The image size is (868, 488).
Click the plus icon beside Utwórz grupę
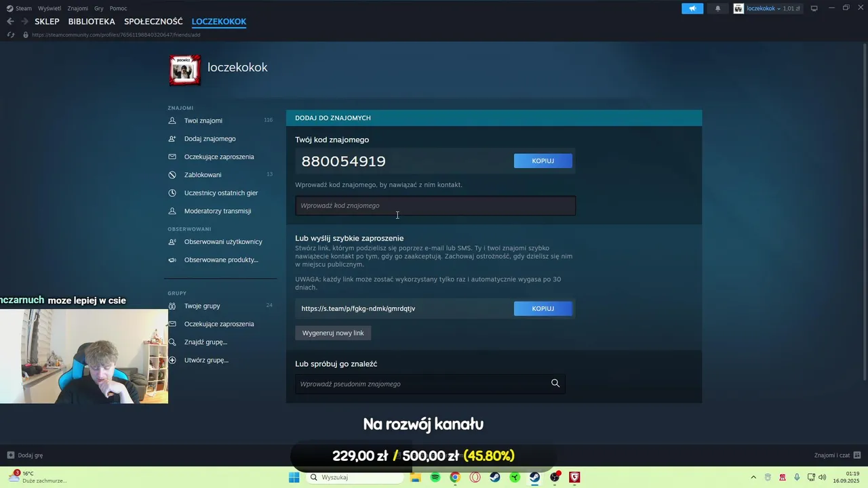coord(172,360)
